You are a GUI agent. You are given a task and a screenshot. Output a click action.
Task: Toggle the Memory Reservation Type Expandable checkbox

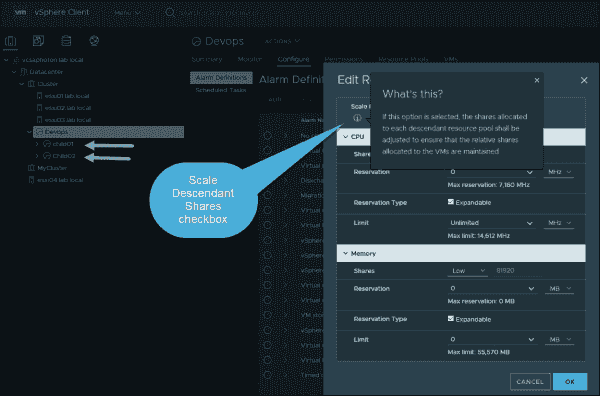click(451, 319)
